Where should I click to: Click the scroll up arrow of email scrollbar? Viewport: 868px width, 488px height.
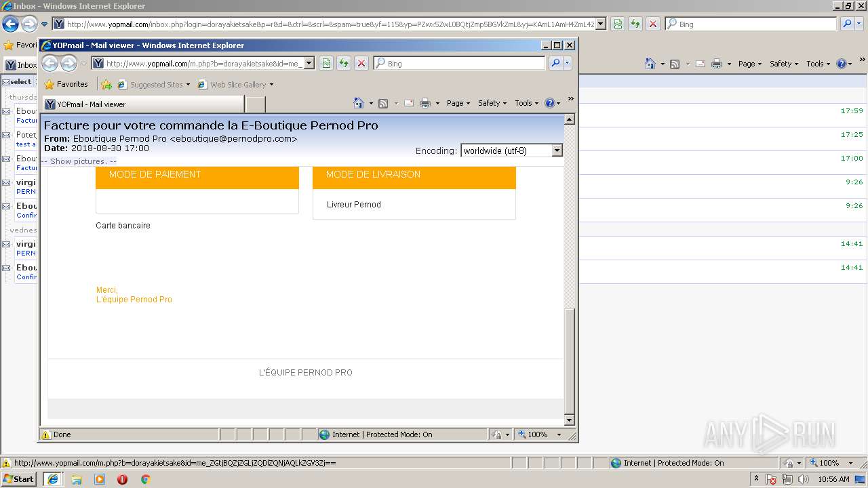pos(570,119)
